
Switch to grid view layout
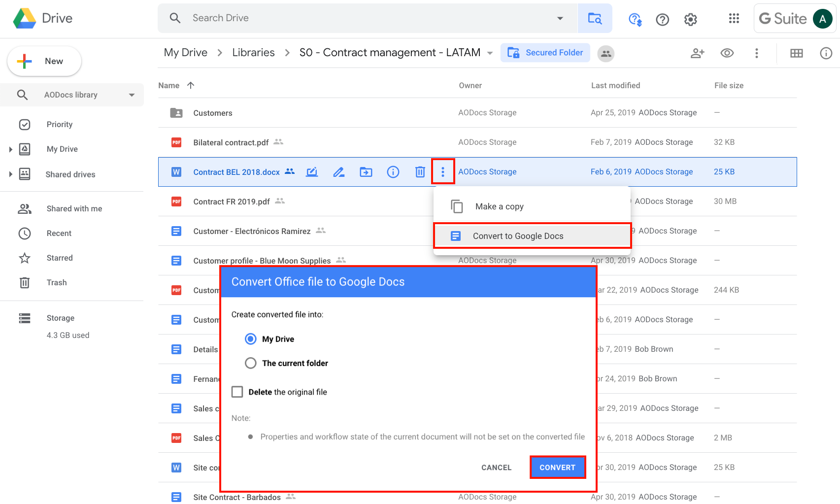click(797, 53)
